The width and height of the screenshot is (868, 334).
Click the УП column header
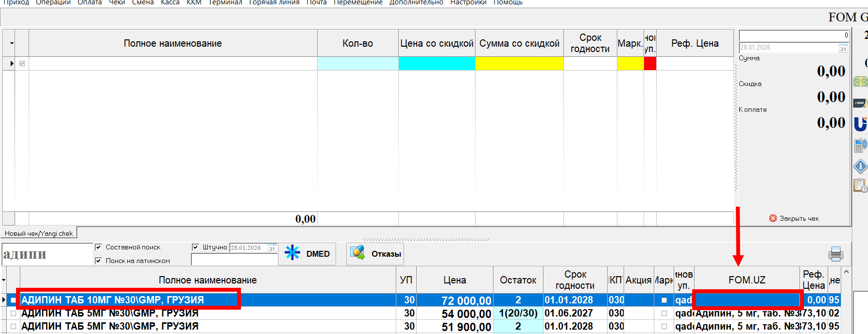[x=406, y=280]
